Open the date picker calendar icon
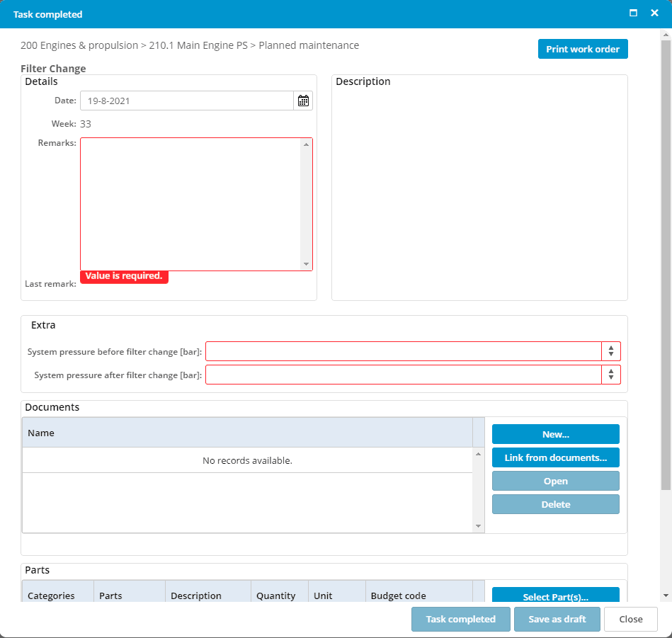Image resolution: width=672 pixels, height=638 pixels. pos(303,101)
